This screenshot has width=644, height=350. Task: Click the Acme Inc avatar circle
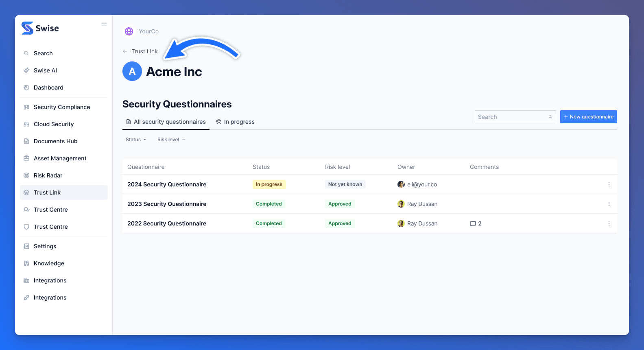coord(132,71)
